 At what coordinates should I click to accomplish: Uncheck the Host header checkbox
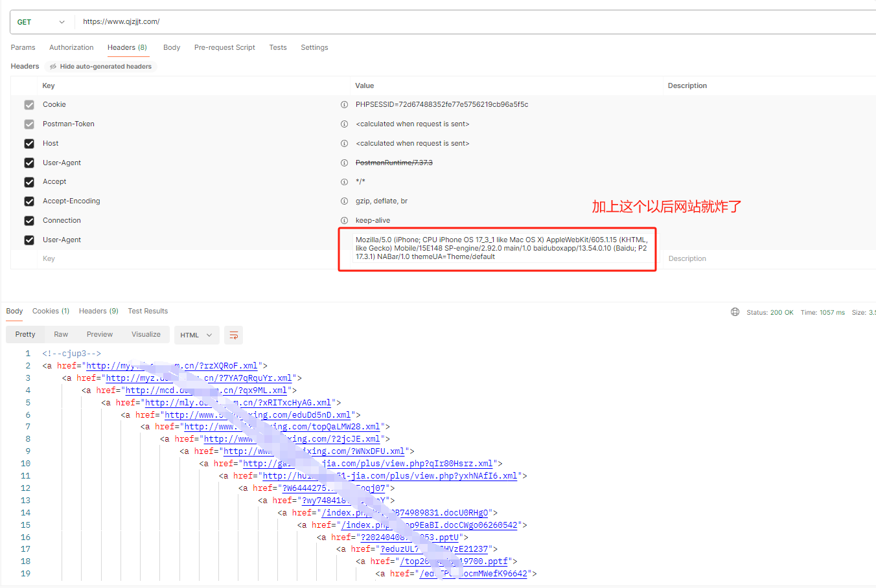(x=29, y=144)
